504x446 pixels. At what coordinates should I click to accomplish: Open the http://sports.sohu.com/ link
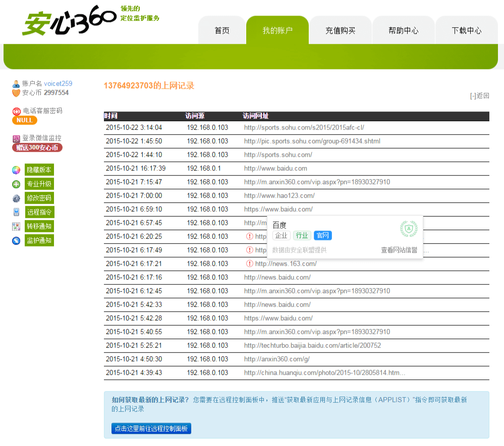(x=278, y=155)
